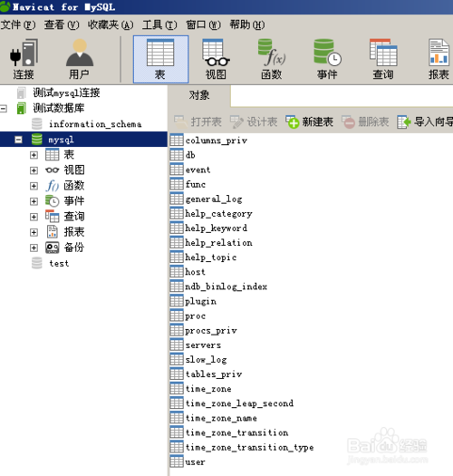Click the 事件 tree node icon

click(53, 201)
